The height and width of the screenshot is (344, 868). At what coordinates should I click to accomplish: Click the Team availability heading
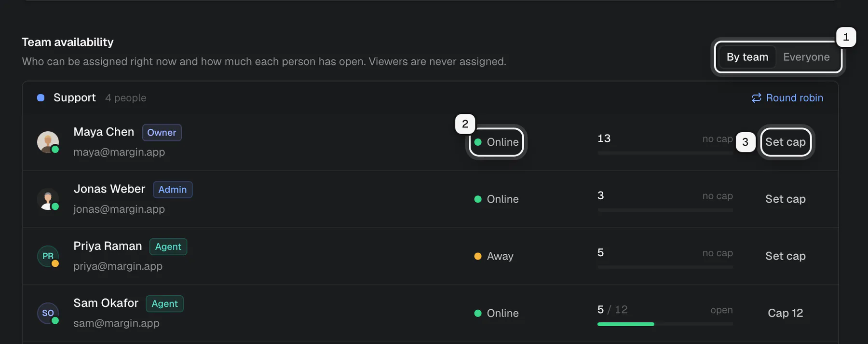pos(68,42)
